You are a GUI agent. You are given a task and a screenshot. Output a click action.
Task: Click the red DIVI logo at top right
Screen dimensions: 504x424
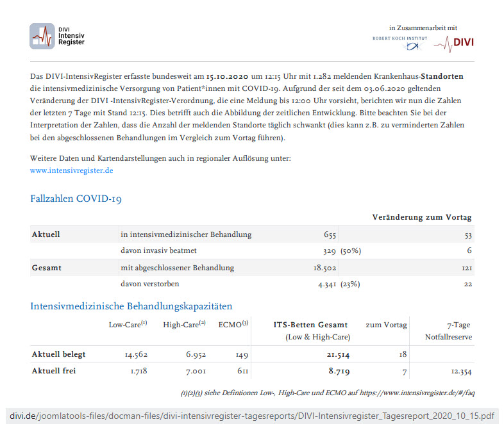click(454, 44)
